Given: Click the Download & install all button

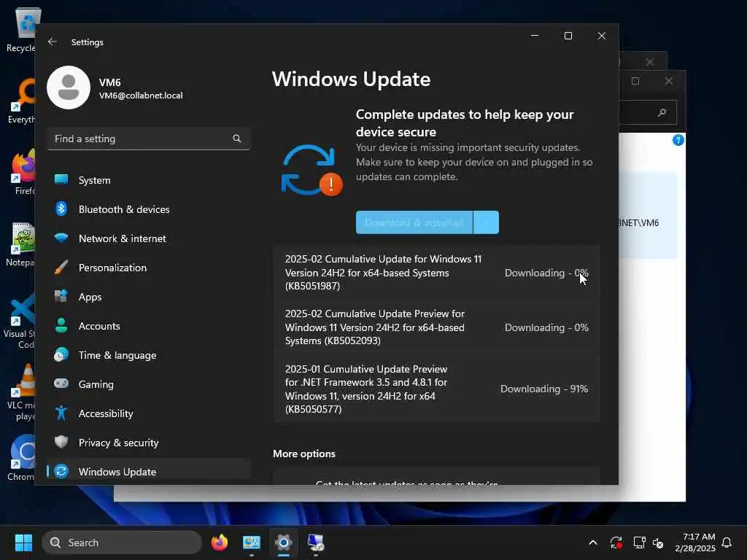Looking at the screenshot, I should [x=414, y=222].
